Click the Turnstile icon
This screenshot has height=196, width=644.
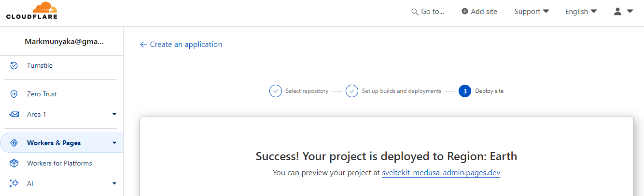click(x=14, y=65)
